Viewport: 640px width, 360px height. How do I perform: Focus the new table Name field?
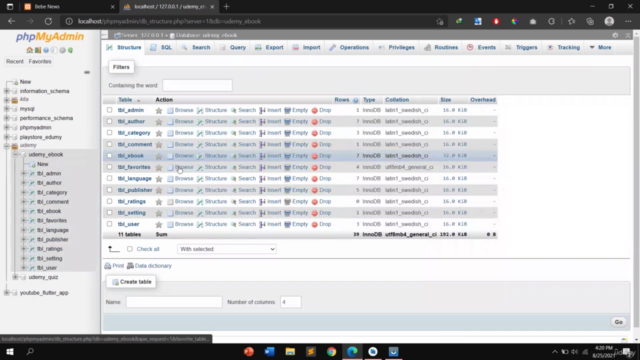(174, 302)
